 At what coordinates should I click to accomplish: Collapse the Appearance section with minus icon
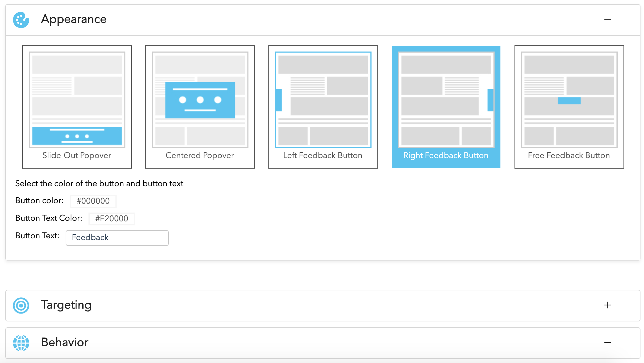coord(607,20)
